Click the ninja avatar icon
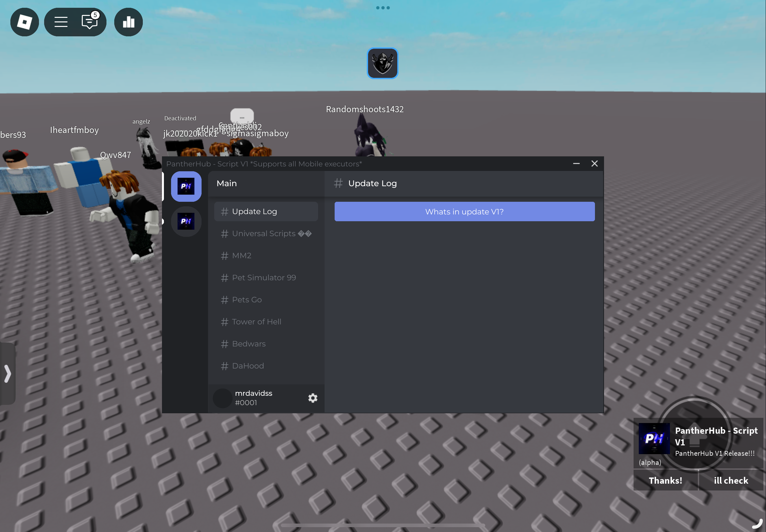 pos(382,63)
